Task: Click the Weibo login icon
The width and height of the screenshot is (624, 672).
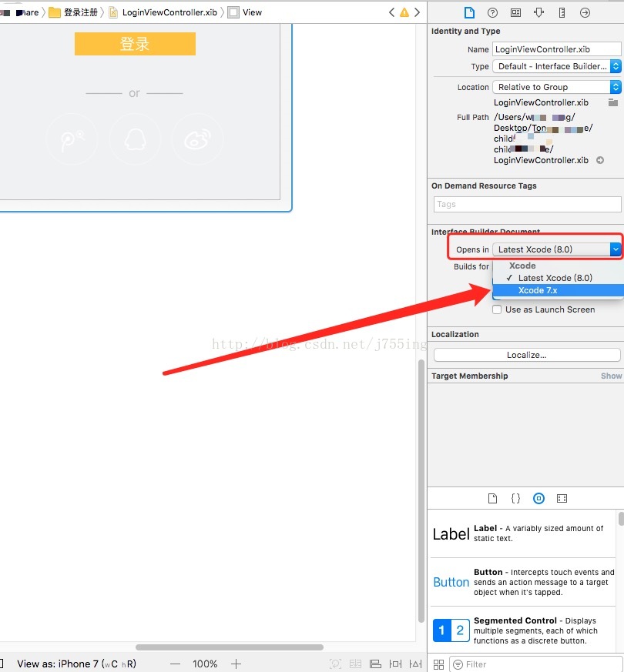Action: point(197,139)
